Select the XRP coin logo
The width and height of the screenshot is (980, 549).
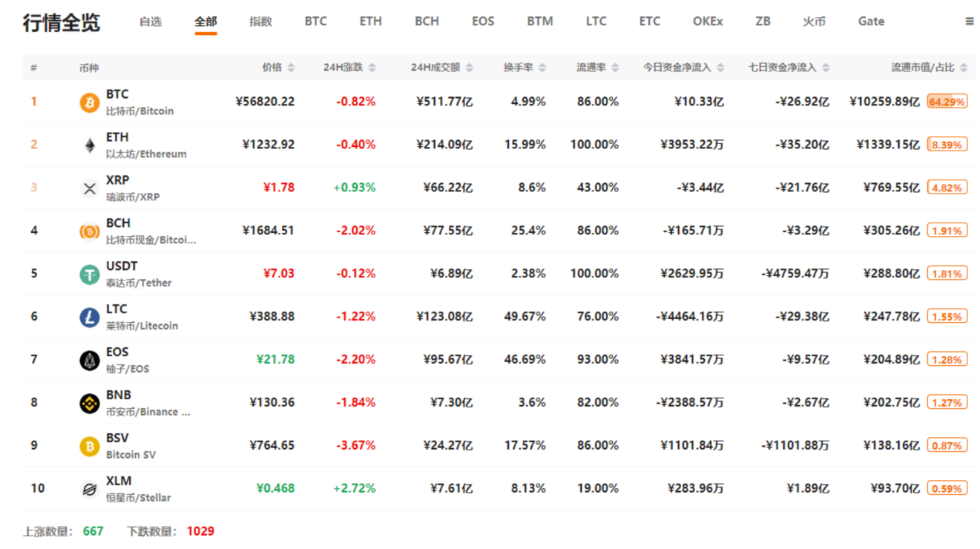(90, 188)
